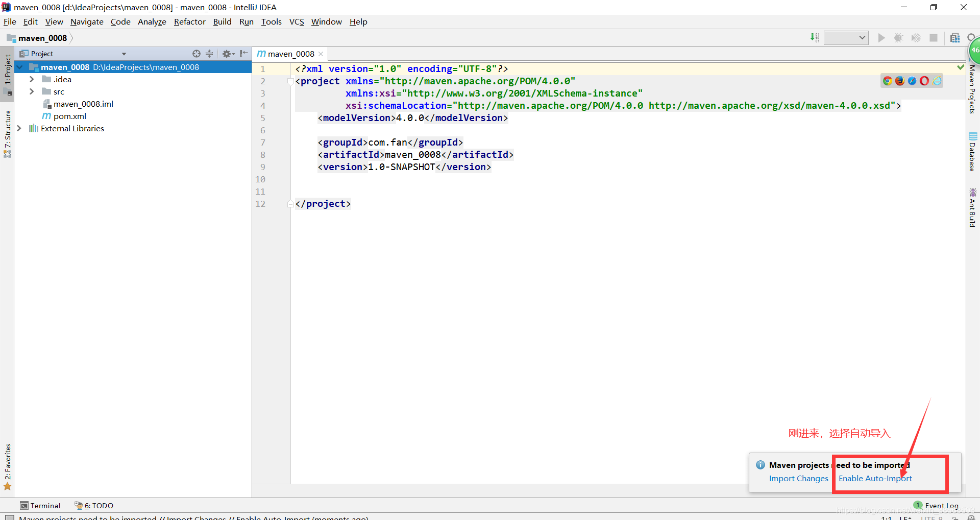
Task: Expand the src folder
Action: coord(32,91)
